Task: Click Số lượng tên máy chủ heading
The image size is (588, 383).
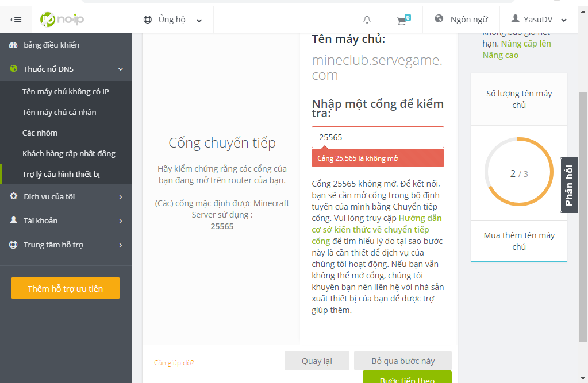Action: (519, 99)
